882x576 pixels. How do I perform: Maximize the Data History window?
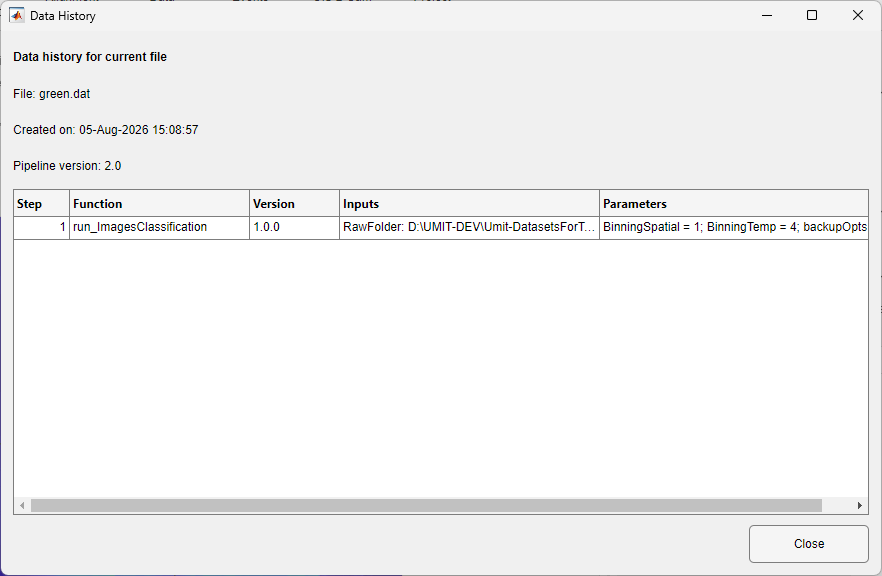(x=812, y=15)
